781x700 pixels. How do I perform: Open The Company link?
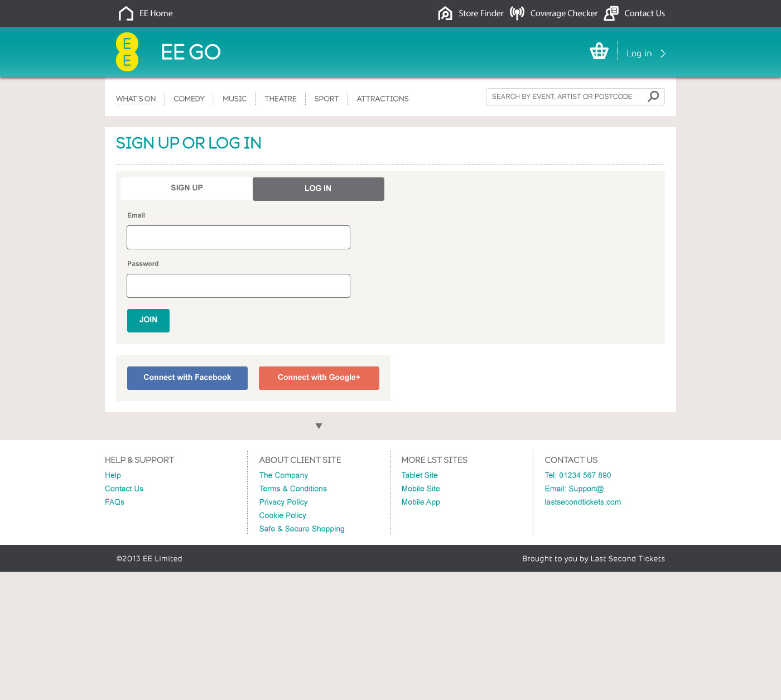point(283,475)
